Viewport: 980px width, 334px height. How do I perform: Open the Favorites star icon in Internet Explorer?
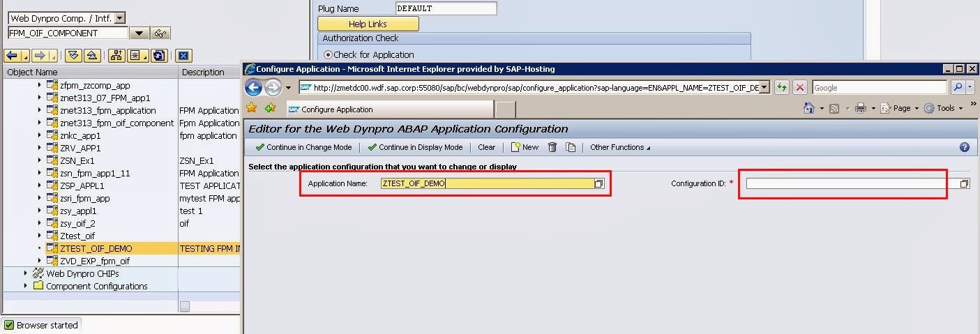click(x=252, y=108)
